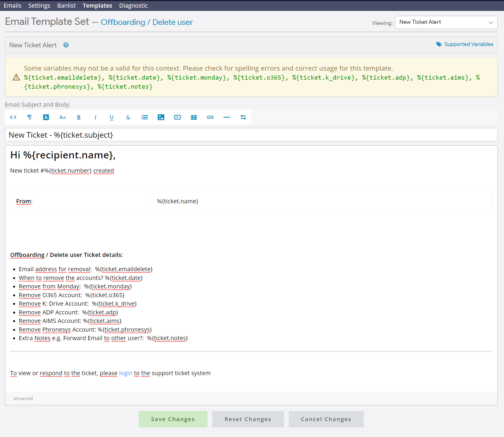Open the list formatting options

click(x=145, y=117)
